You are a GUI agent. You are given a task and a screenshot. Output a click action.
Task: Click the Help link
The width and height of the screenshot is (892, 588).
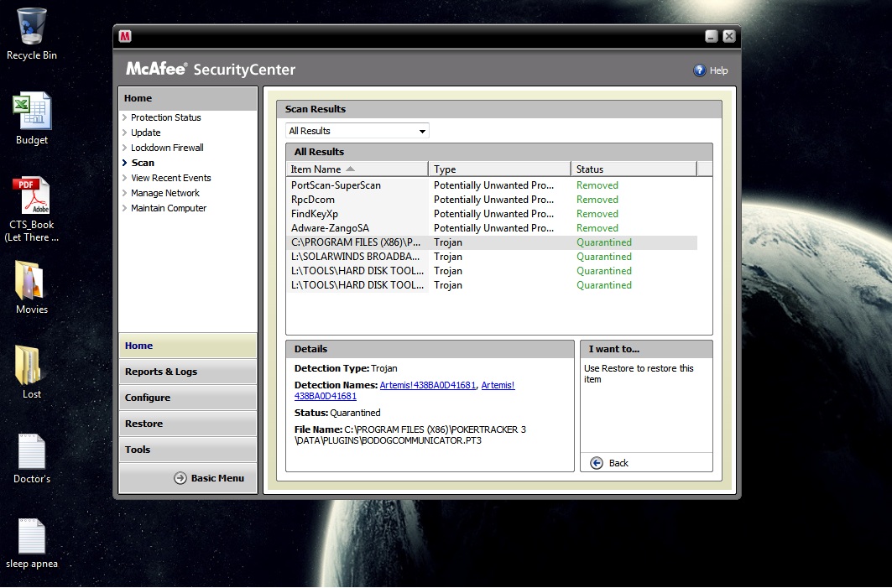(718, 70)
